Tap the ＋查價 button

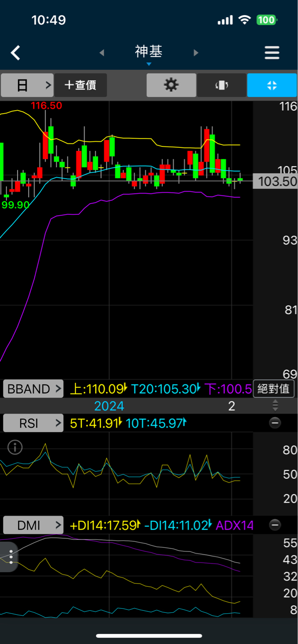point(81,85)
